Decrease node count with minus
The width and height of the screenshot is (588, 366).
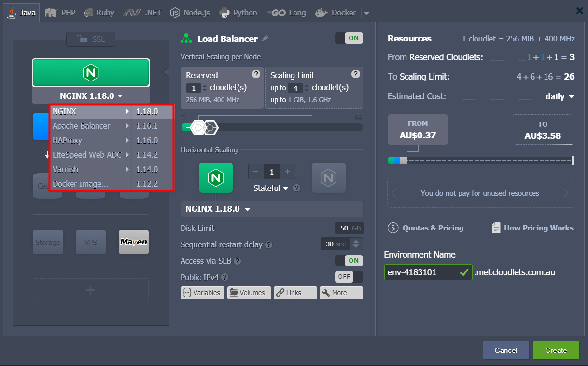(255, 172)
